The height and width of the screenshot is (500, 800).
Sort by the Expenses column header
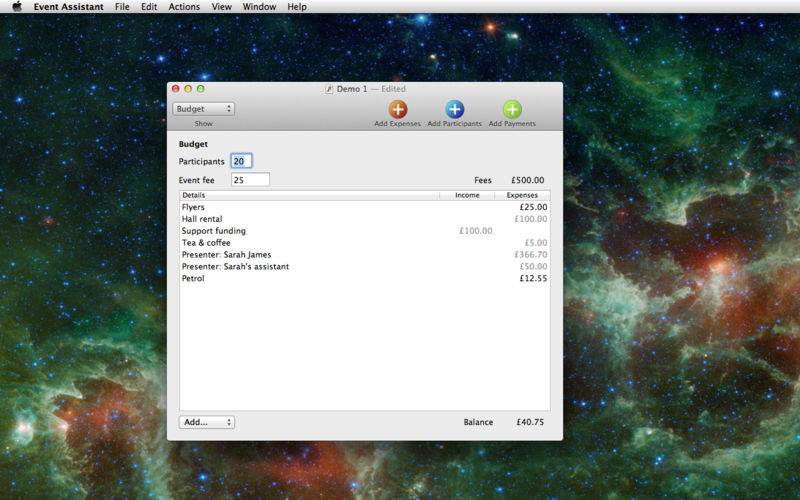coord(522,195)
